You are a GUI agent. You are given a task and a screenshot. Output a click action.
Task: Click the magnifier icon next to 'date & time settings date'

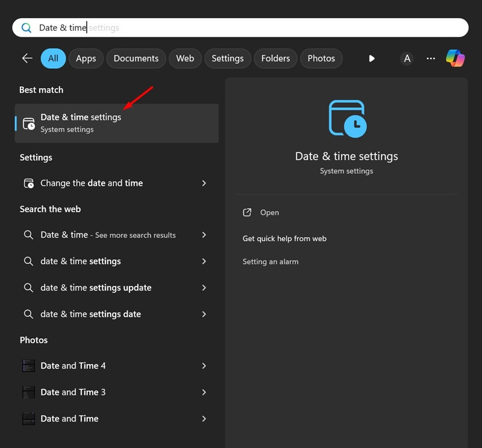point(28,314)
